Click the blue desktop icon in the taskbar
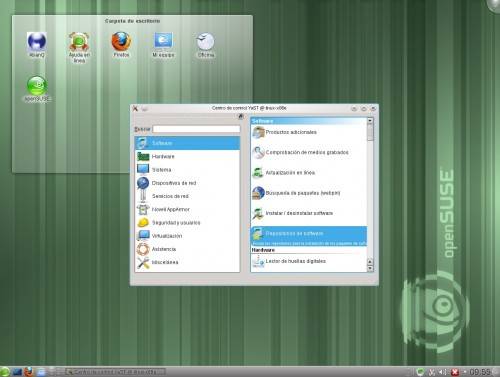Viewport: 500px width, 377px height. click(x=17, y=372)
